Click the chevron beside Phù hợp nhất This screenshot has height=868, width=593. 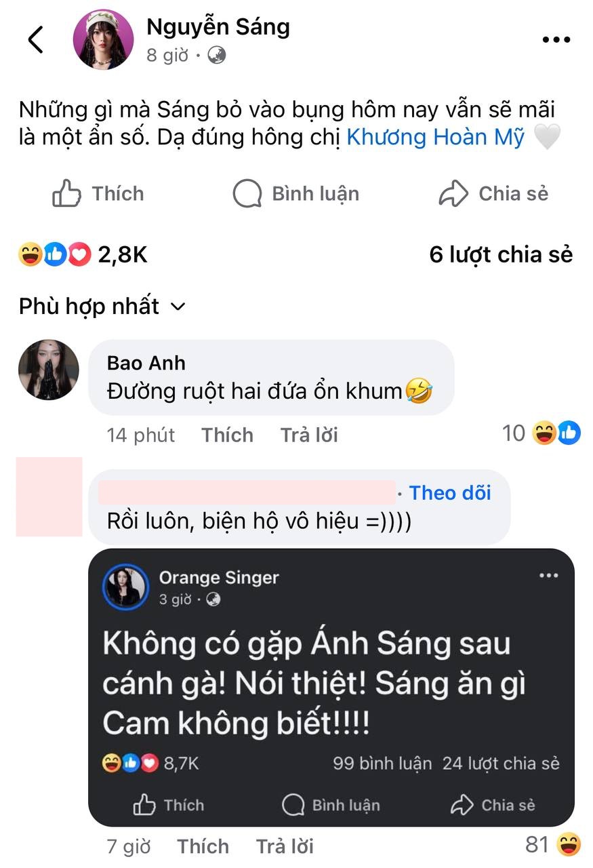pyautogui.click(x=178, y=307)
